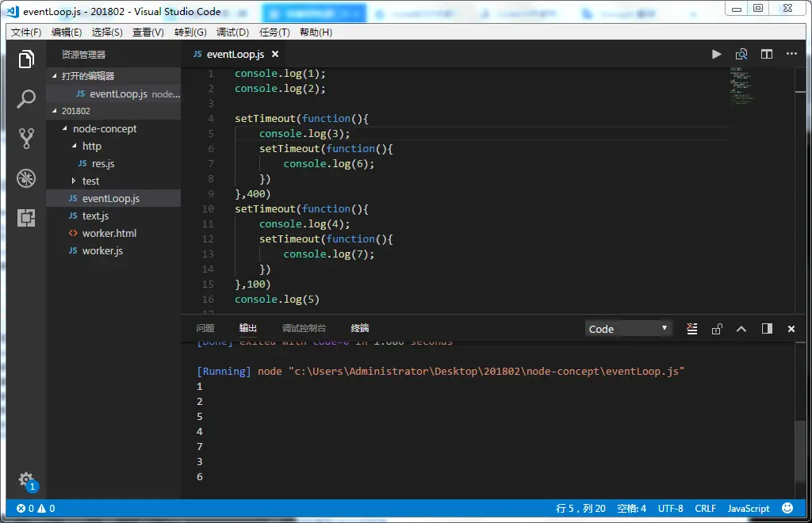Viewport: 812px width, 523px height.
Task: Split the editor with split icon
Action: pyautogui.click(x=767, y=54)
